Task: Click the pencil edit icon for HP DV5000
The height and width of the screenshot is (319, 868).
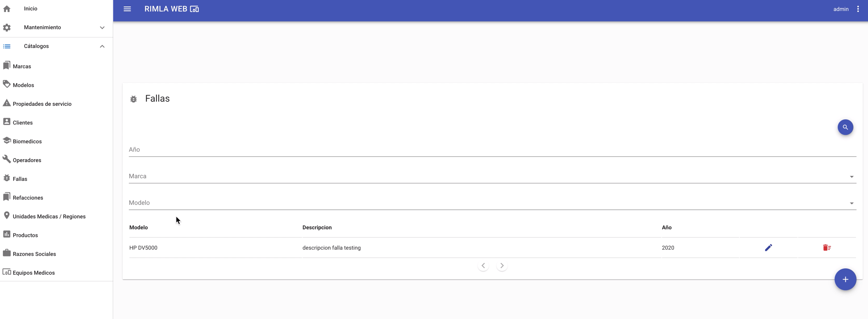Action: tap(768, 248)
